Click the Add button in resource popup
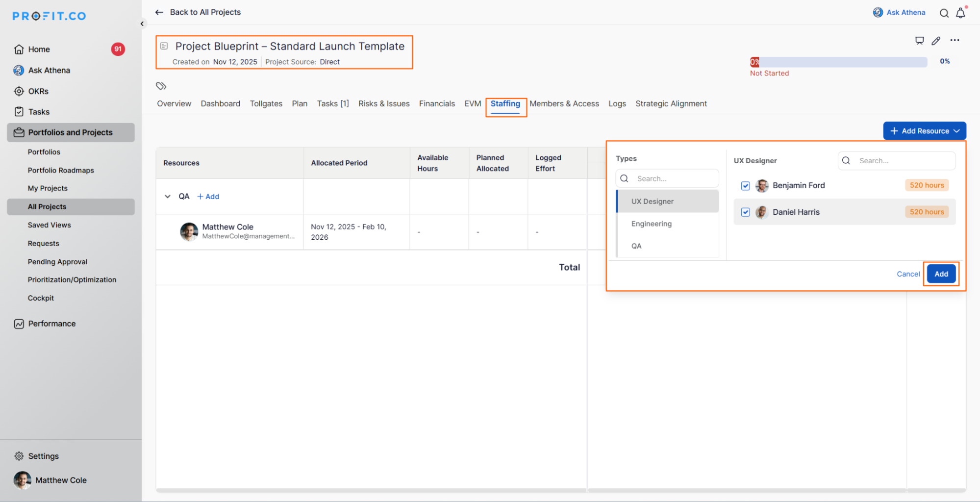This screenshot has width=980, height=502. pos(941,274)
